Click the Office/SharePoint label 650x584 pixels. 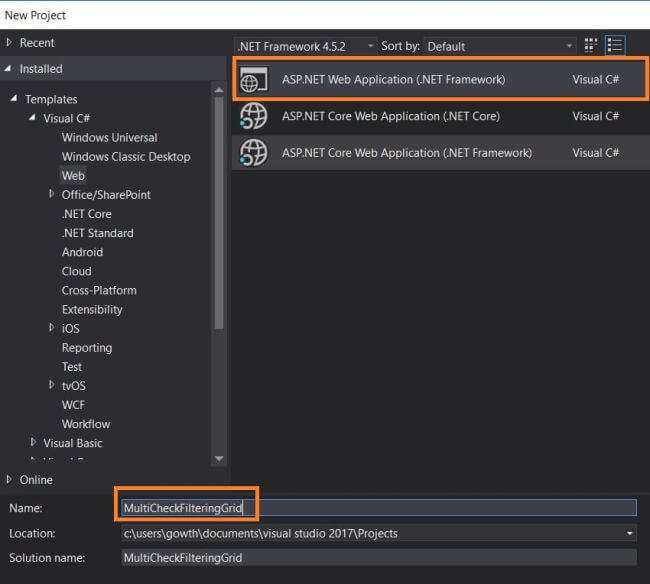[106, 195]
